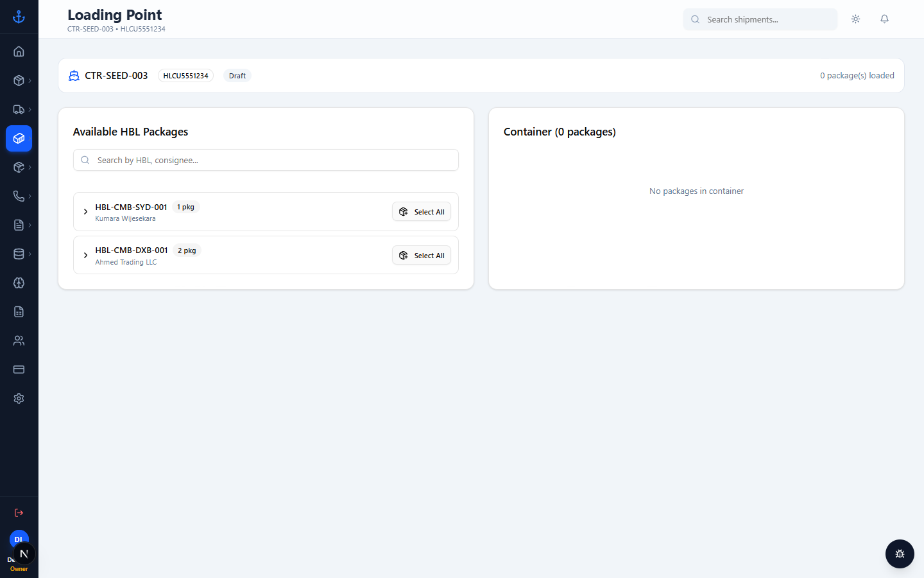
Task: Click the HBL-CMB-DXB-001 title text
Action: [132, 250]
